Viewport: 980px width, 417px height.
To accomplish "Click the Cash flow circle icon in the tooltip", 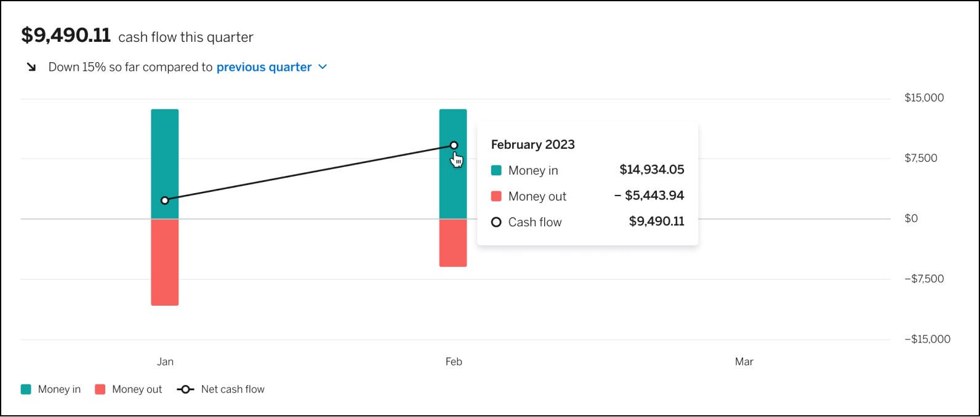I will (496, 221).
